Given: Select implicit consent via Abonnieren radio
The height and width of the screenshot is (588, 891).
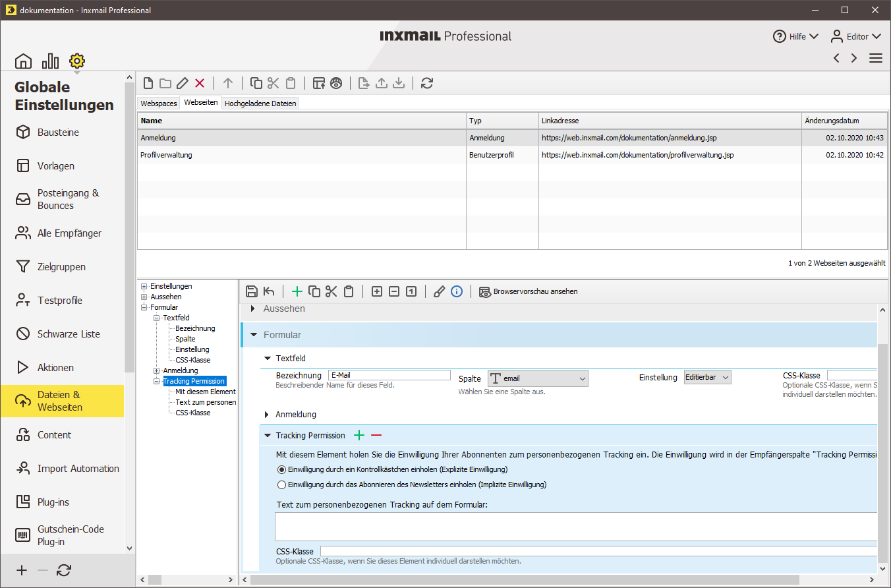Looking at the screenshot, I should click(x=282, y=485).
